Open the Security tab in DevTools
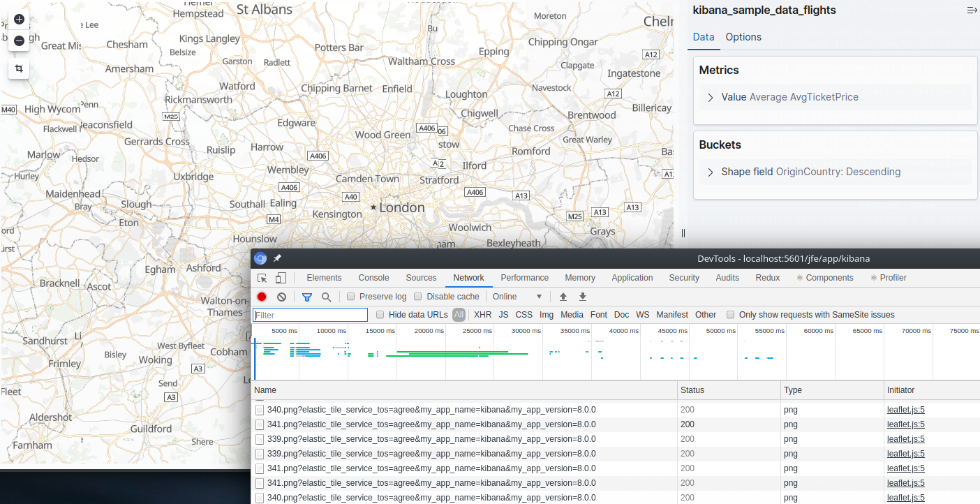This screenshot has width=980, height=504. click(x=684, y=278)
